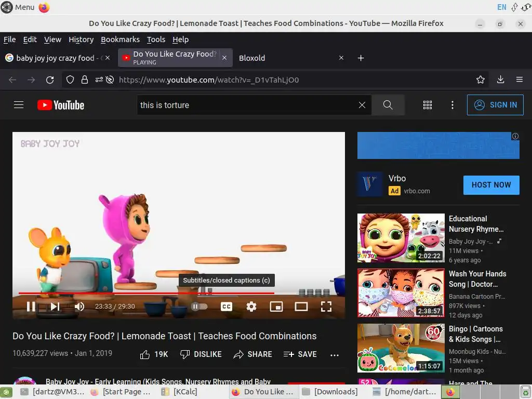Go back with the back arrow

12,79
